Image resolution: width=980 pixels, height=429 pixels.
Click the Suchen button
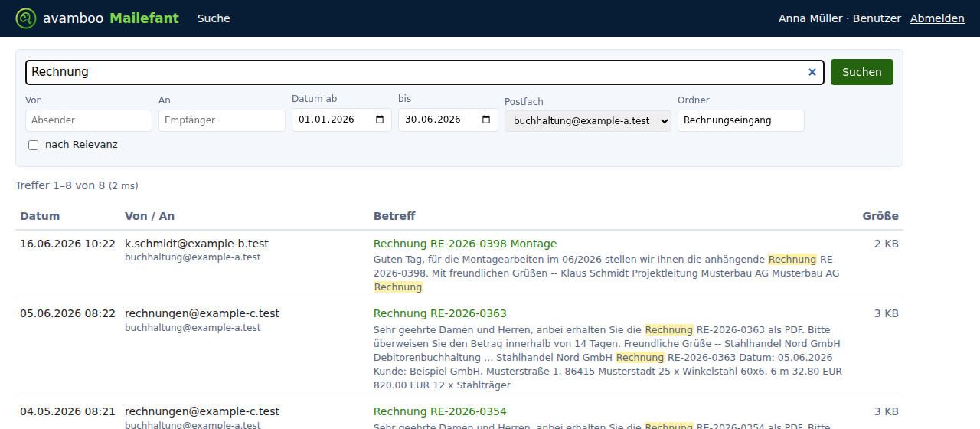click(x=862, y=72)
